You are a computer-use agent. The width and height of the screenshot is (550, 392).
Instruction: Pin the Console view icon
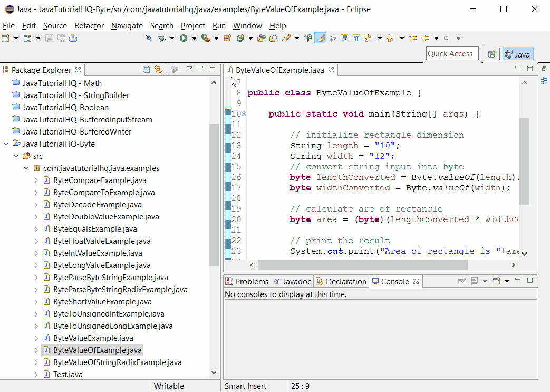tap(462, 281)
